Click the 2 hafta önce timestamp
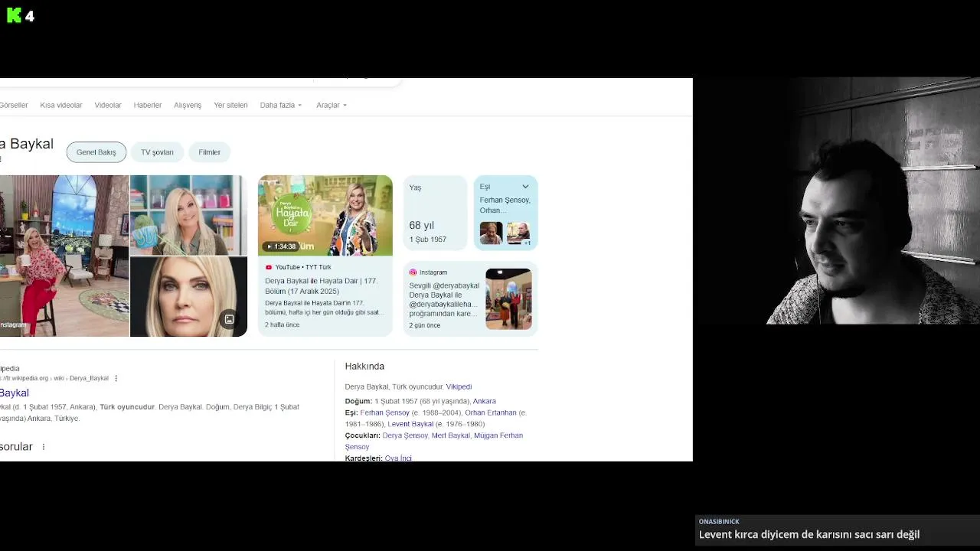 (283, 325)
